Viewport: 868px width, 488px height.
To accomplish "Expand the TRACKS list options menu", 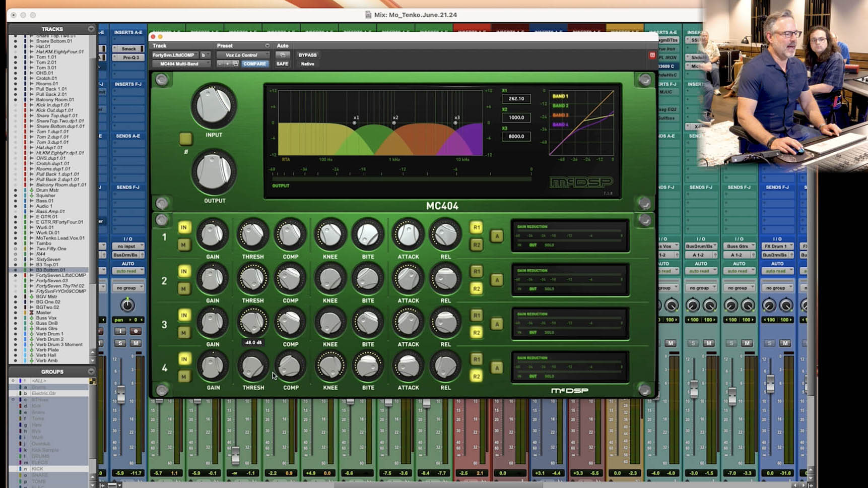I will point(91,29).
